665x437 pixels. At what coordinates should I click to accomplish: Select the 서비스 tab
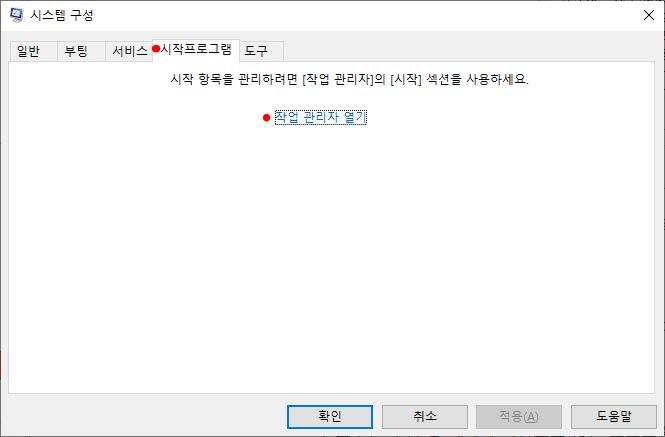[129, 51]
